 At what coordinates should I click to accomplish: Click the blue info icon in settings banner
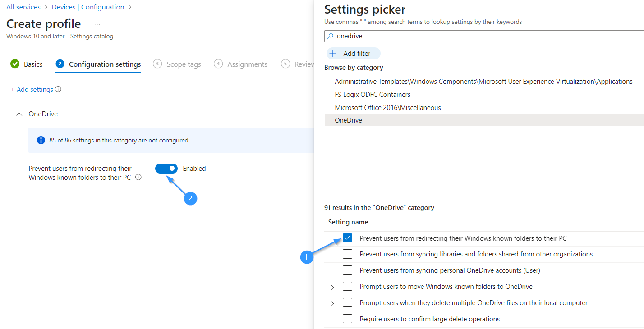point(41,140)
